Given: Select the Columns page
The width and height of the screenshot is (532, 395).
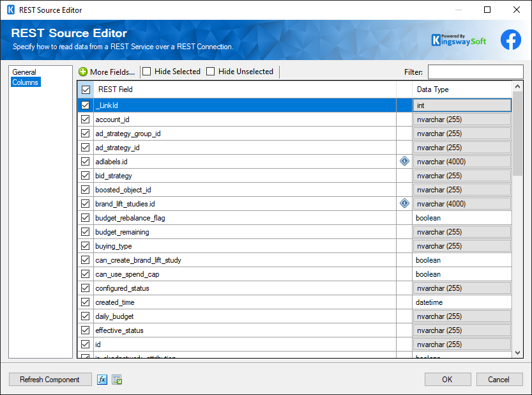Looking at the screenshot, I should (26, 82).
